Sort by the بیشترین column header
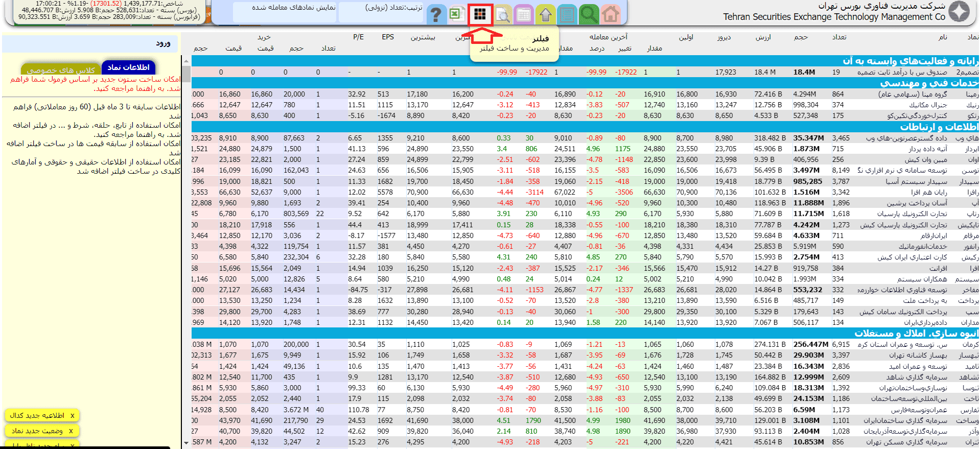Viewport: 980px width, 449px height. coord(423,37)
